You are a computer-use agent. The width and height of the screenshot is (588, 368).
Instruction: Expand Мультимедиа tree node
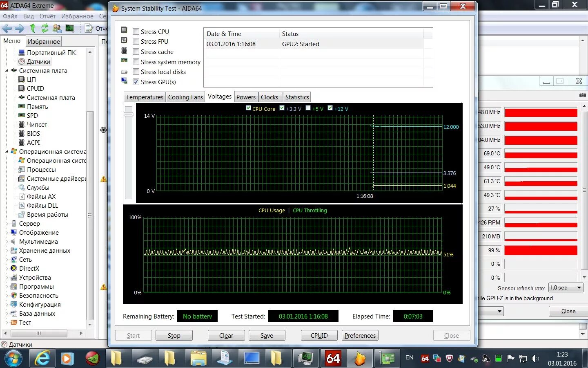[7, 242]
